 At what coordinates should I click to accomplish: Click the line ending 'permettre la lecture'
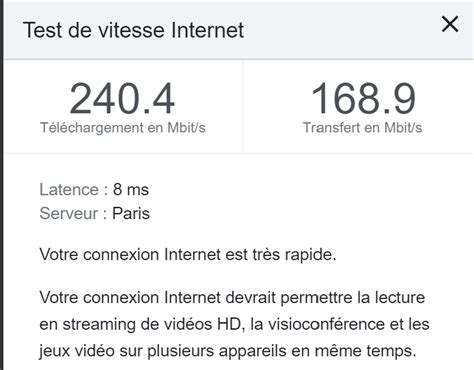(232, 298)
